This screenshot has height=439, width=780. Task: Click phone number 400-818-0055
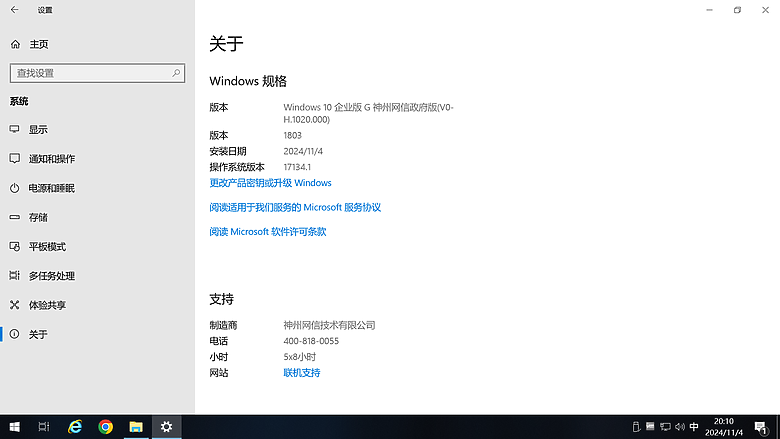[x=311, y=341]
